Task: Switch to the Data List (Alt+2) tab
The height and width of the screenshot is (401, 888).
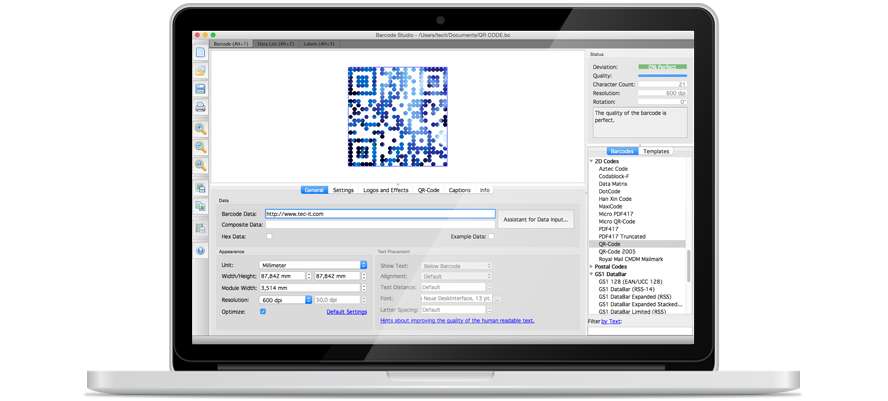Action: point(276,44)
